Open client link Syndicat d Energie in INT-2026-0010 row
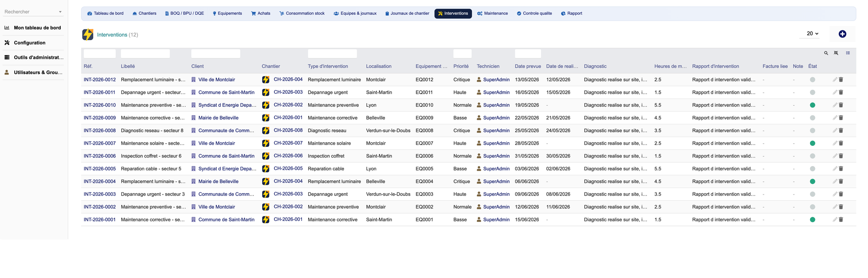This screenshot has width=868, height=278. coord(227,105)
